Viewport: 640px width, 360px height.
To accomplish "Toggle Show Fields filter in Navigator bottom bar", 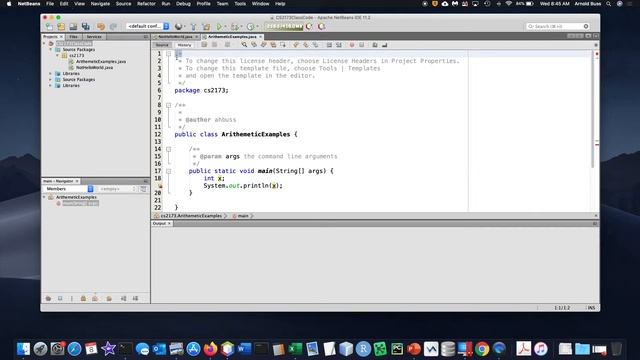I will pos(60,299).
